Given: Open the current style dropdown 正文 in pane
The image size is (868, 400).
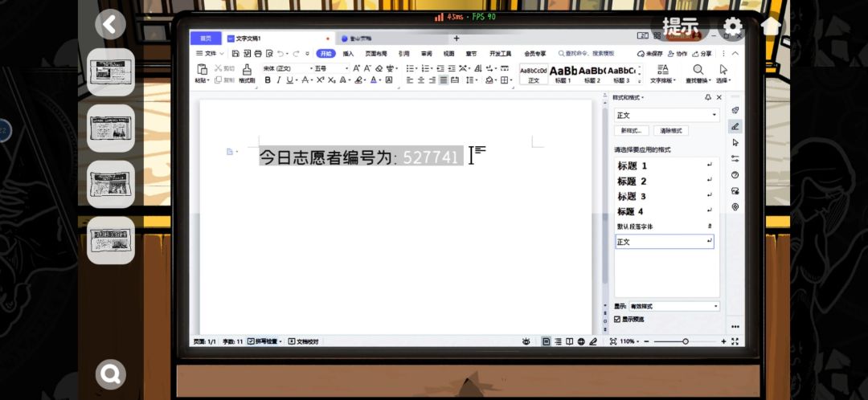Looking at the screenshot, I should pos(666,115).
